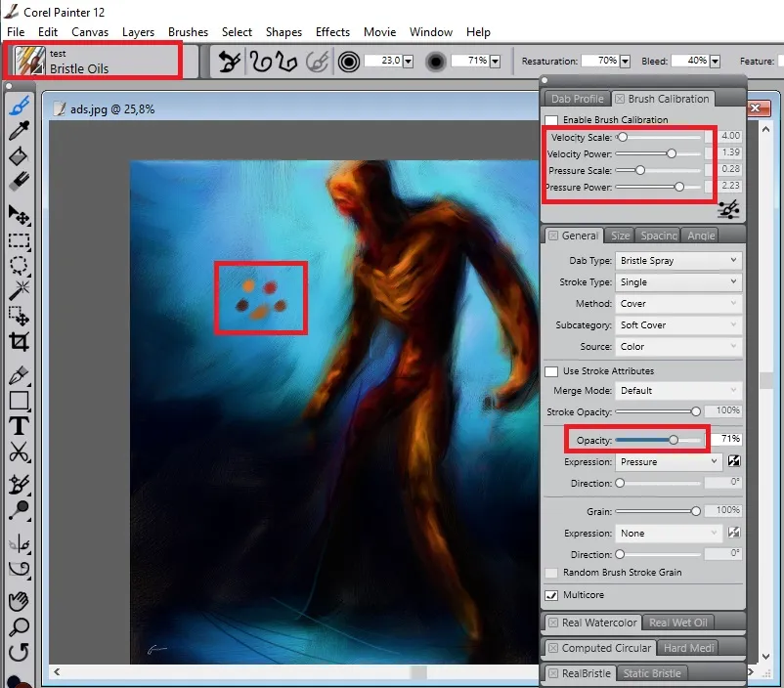The width and height of the screenshot is (784, 688).
Task: Select the Rotate Page tool
Action: click(19, 652)
